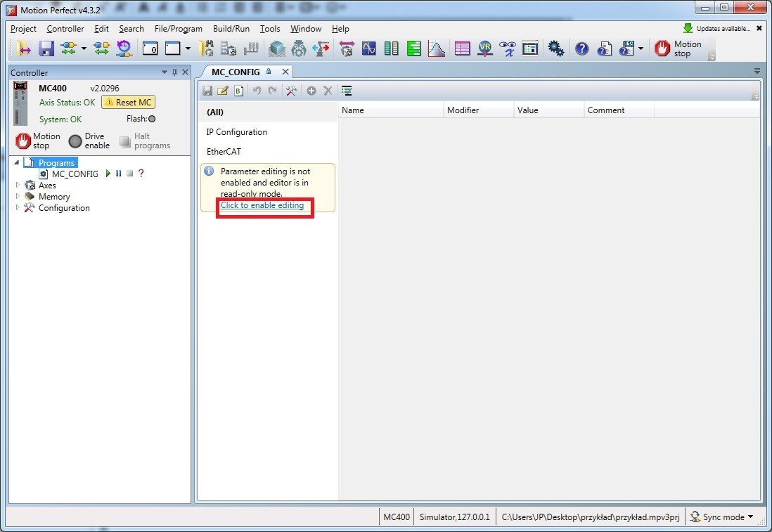Open the Build/Run menu
Viewport: 772px width, 532px height.
[x=231, y=29]
